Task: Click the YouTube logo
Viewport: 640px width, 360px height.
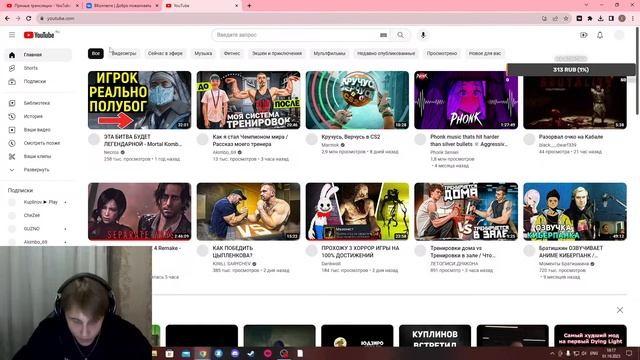Action: pos(39,35)
